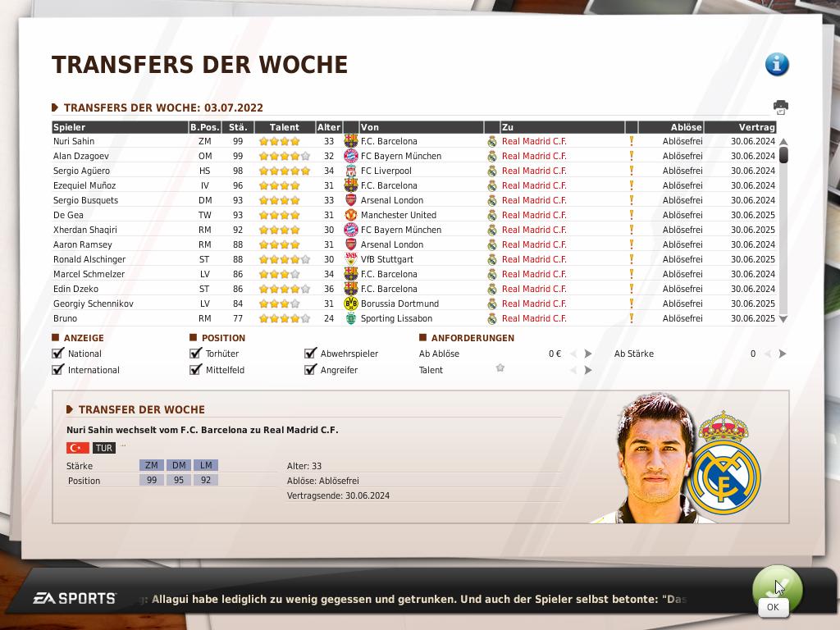Increase the Talent requirement with right arrow
The image size is (840, 630).
[587, 370]
